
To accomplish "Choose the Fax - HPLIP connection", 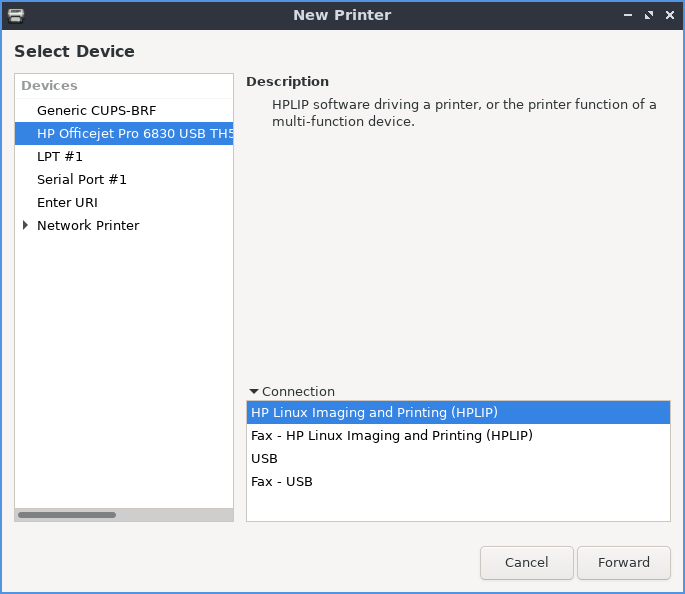I will [391, 435].
